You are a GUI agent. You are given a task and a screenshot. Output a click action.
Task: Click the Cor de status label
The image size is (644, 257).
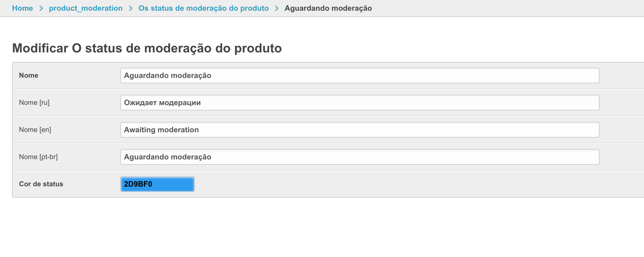coord(41,184)
